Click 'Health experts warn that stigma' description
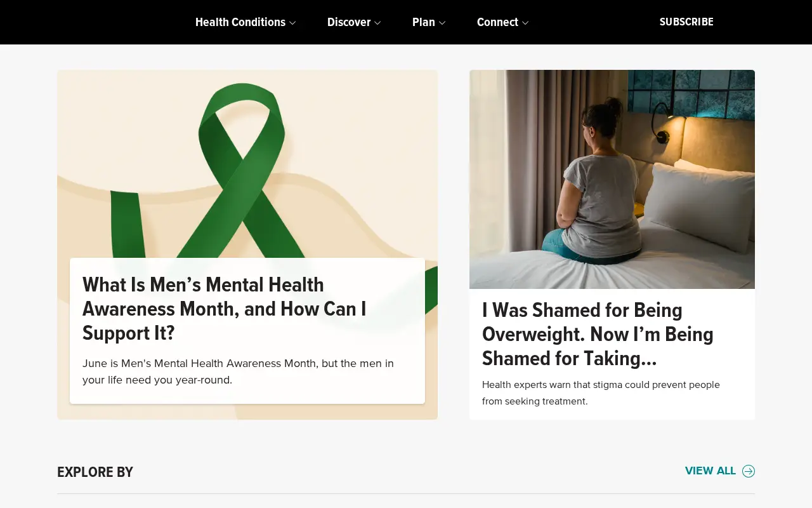 pyautogui.click(x=601, y=392)
